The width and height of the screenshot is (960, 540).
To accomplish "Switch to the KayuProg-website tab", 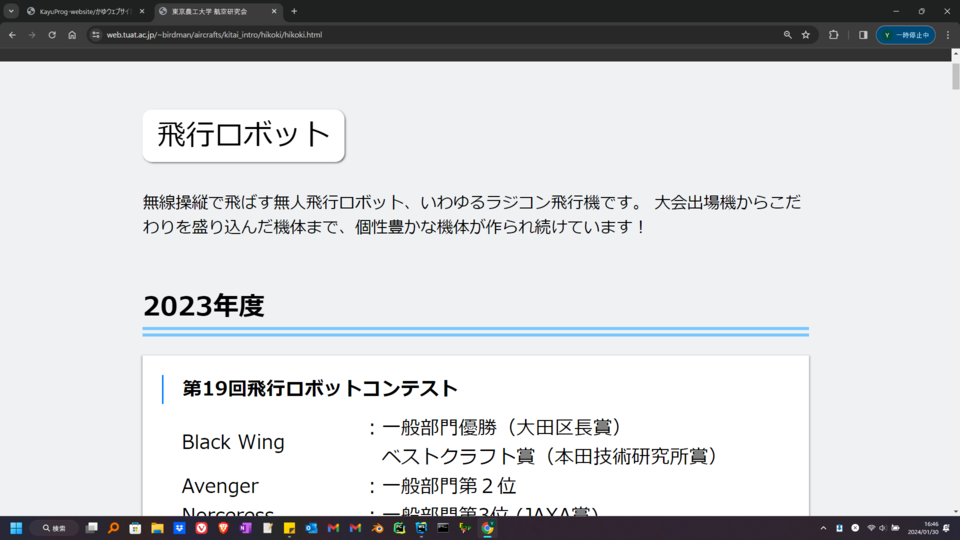I will [85, 11].
